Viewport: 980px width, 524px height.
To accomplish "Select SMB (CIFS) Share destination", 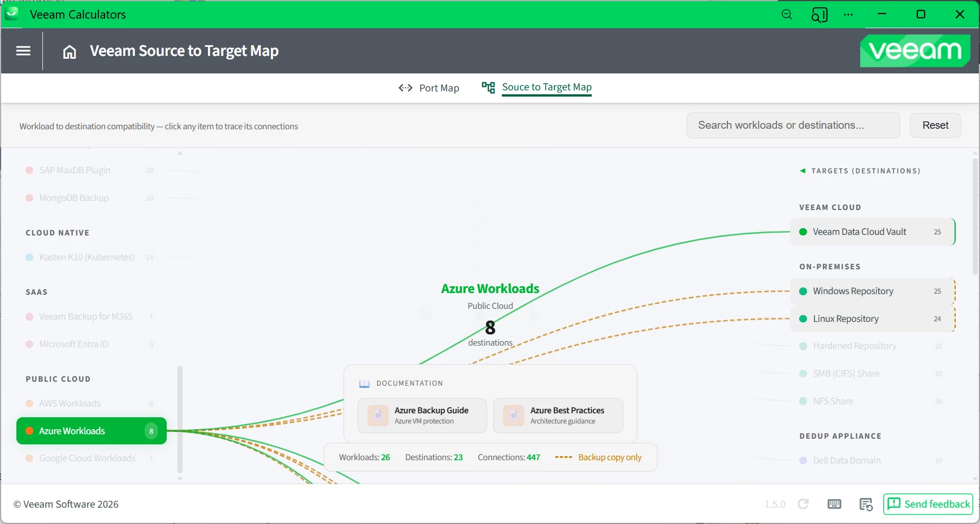I will [x=873, y=374].
